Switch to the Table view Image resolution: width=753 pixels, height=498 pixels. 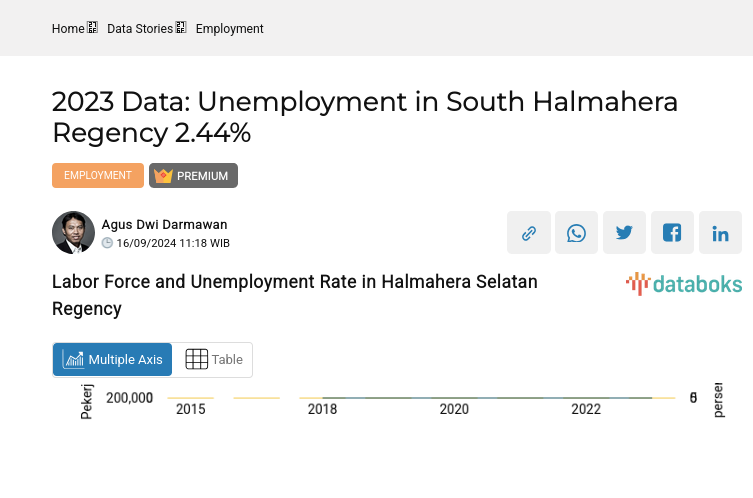point(214,360)
